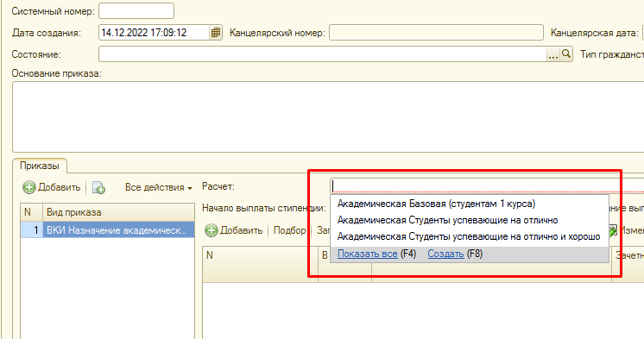Click the Состояние input field
The width and height of the screenshot is (644, 339).
click(x=322, y=54)
